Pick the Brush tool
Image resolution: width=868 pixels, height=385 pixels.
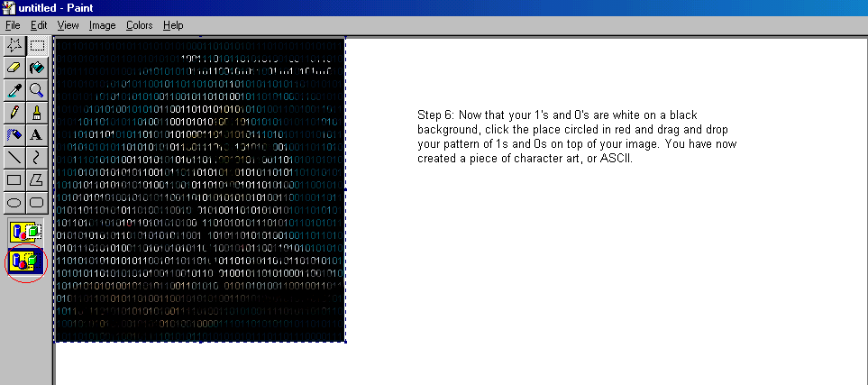pos(37,113)
